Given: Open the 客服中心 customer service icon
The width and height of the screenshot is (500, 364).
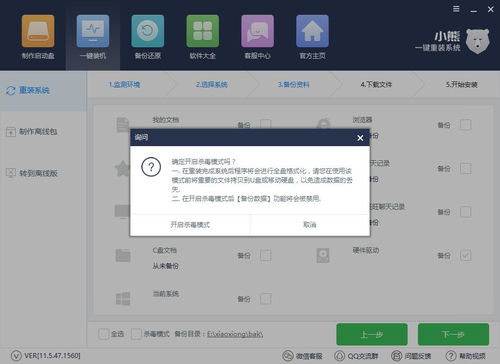Looking at the screenshot, I should (x=257, y=31).
